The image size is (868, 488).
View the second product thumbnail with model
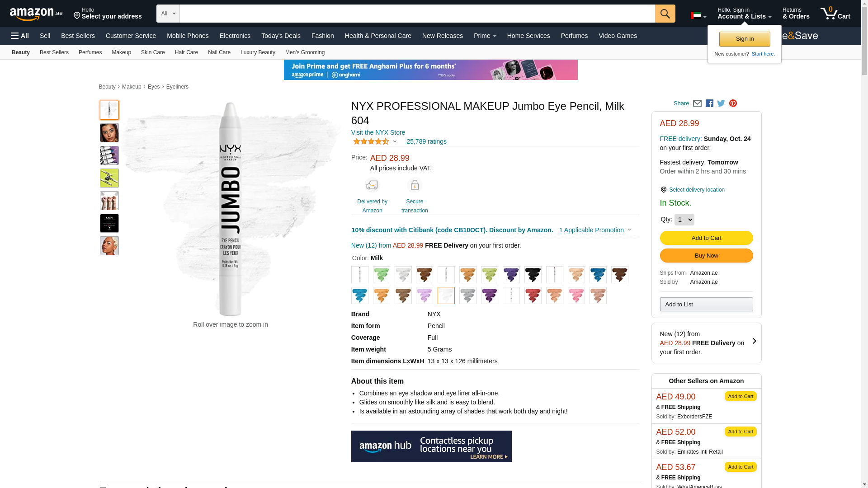109,133
